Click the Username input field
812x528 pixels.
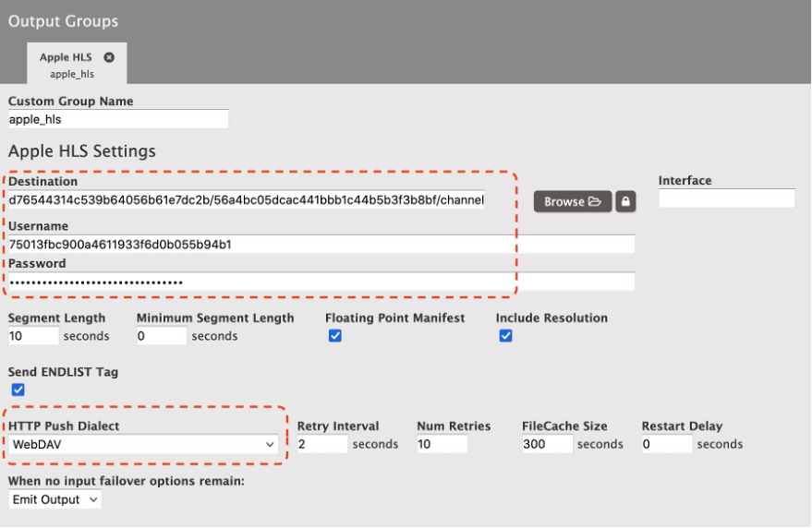(321, 245)
